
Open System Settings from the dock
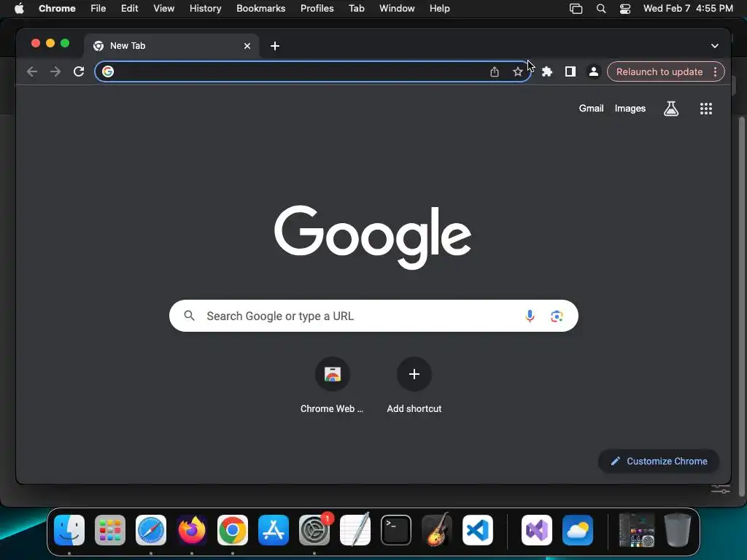click(x=314, y=530)
